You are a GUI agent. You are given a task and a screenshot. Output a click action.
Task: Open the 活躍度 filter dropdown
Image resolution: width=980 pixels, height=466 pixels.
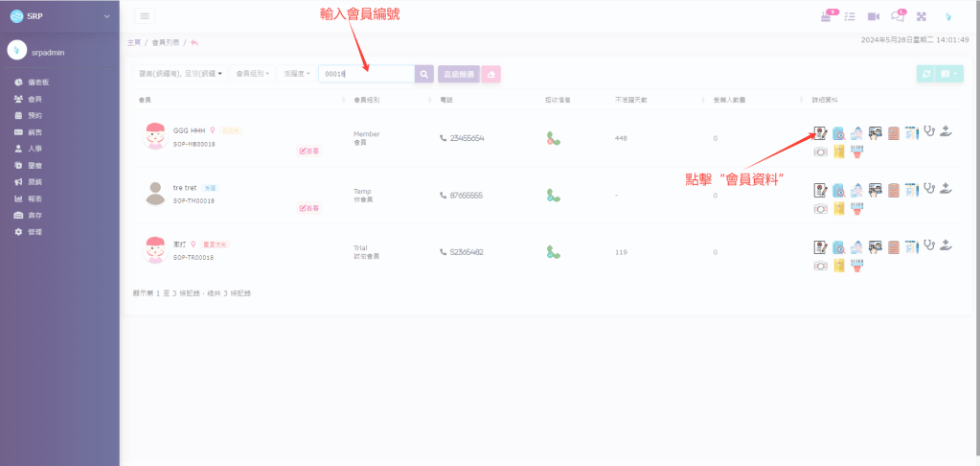tap(296, 74)
